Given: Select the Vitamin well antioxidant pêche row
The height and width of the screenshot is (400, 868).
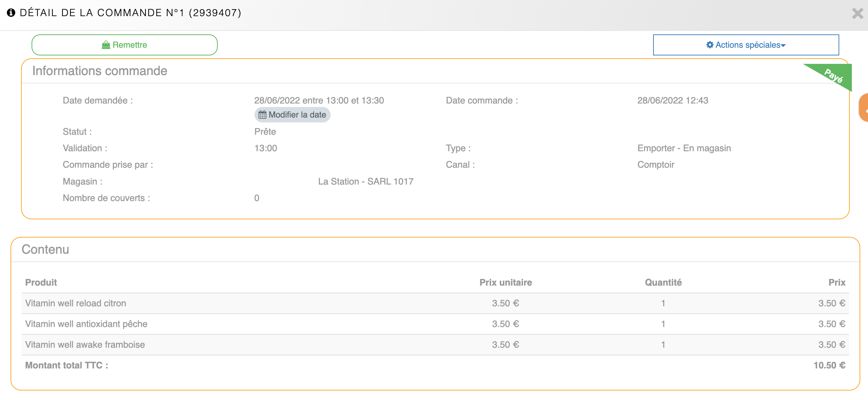Looking at the screenshot, I should [435, 324].
